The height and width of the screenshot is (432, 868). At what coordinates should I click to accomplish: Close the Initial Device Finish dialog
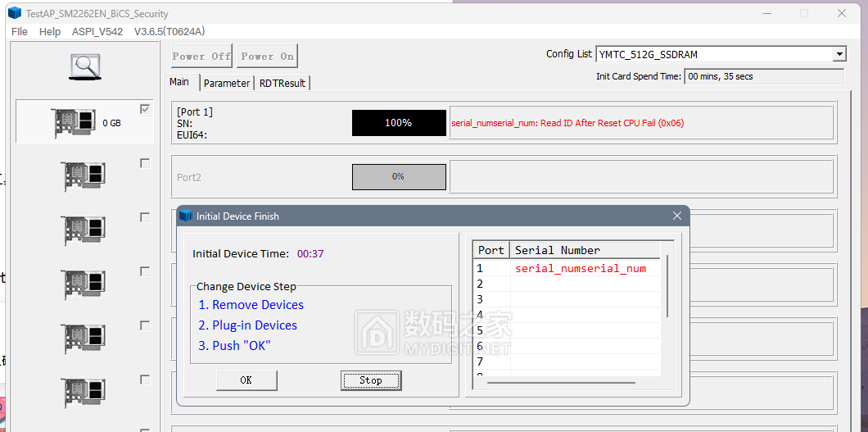tap(676, 216)
